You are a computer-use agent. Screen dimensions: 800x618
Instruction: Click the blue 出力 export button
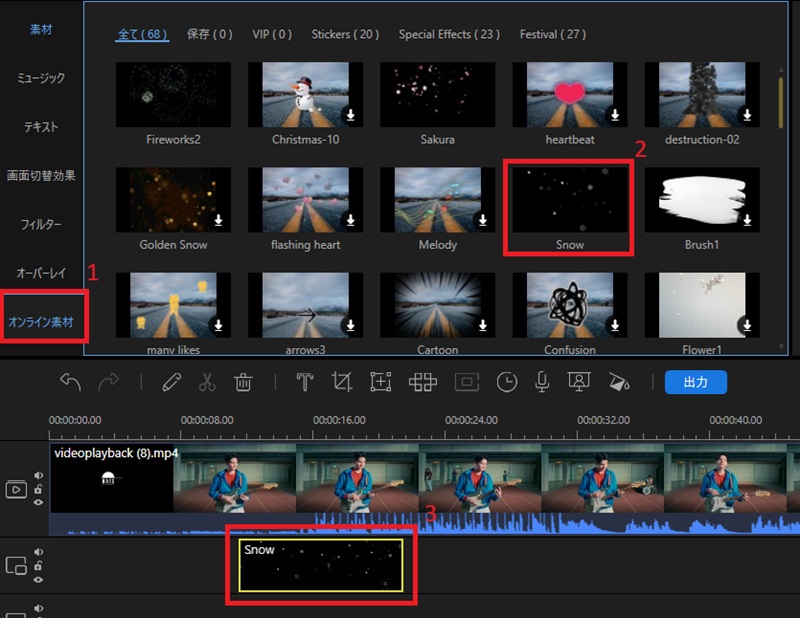pos(695,382)
